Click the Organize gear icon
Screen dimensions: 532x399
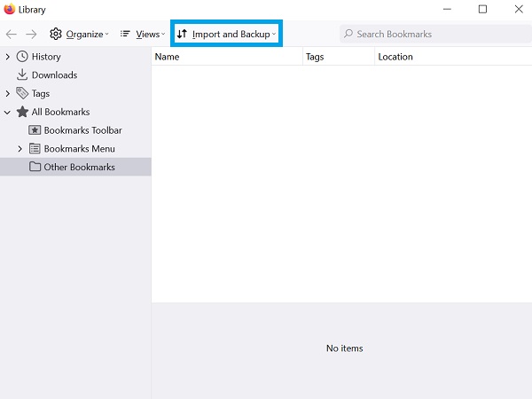point(56,35)
